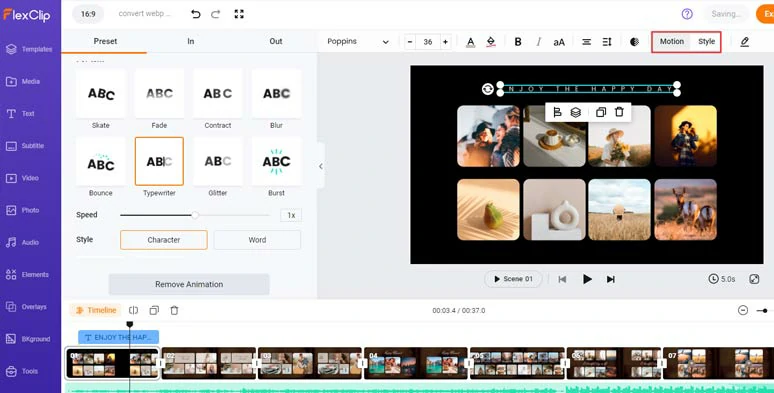The height and width of the screenshot is (393, 774).
Task: Open the Motion button in the toolbar
Action: pyautogui.click(x=672, y=41)
